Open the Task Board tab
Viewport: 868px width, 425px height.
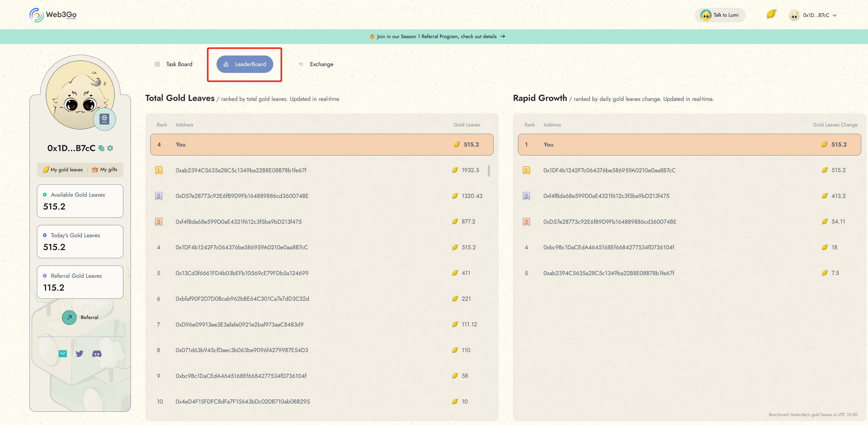pyautogui.click(x=174, y=64)
